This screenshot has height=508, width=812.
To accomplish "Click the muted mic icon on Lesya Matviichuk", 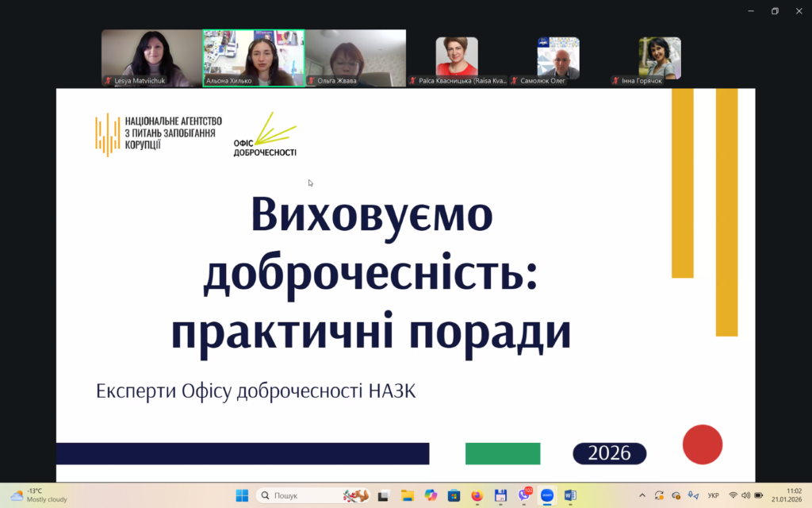I will pos(109,81).
